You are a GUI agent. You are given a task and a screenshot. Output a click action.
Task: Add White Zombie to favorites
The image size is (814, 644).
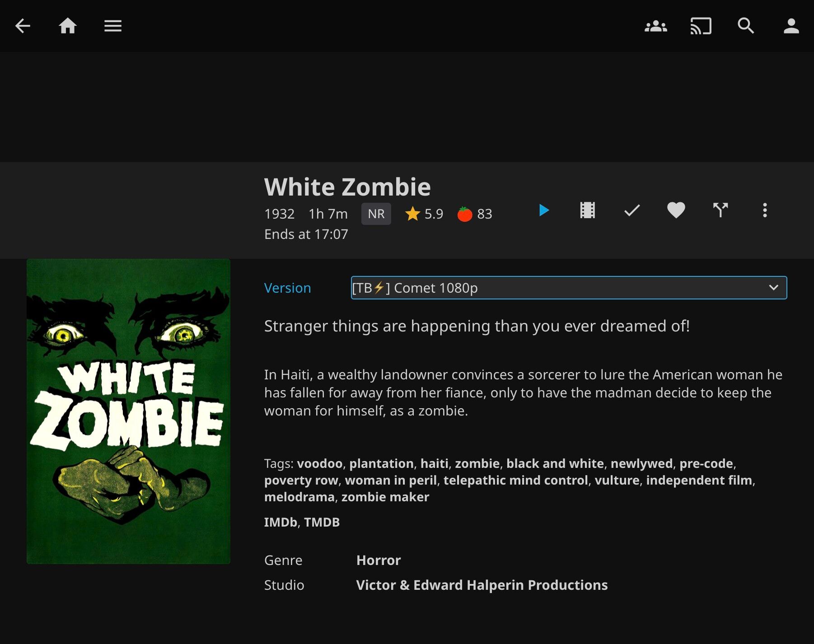click(676, 210)
